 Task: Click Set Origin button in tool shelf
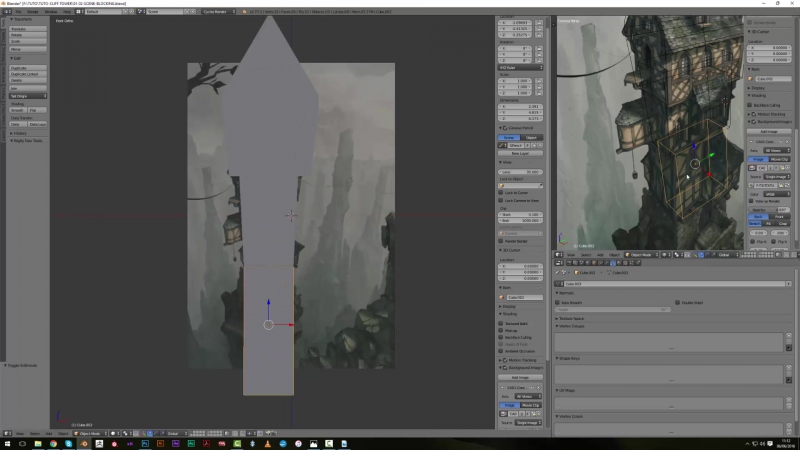pyautogui.click(x=28, y=96)
